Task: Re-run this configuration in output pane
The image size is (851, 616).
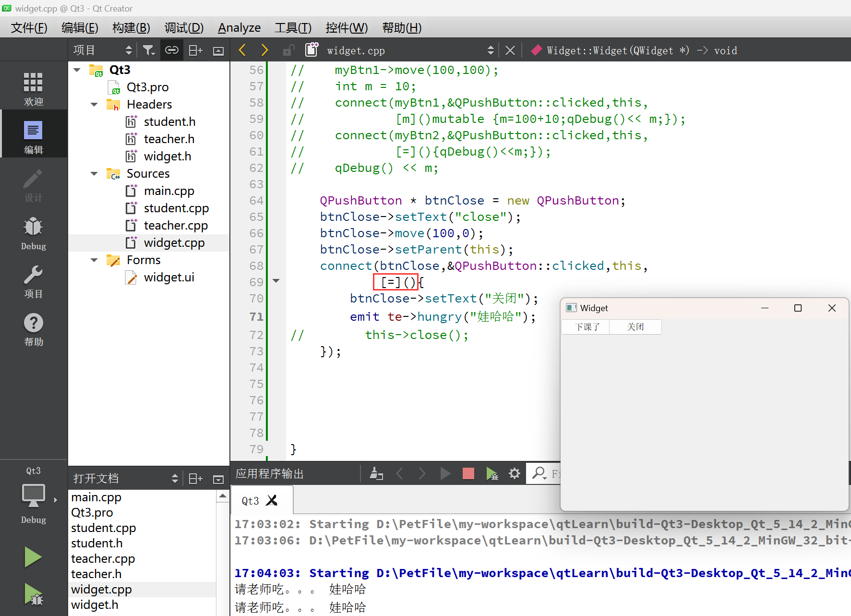Action: [445, 474]
